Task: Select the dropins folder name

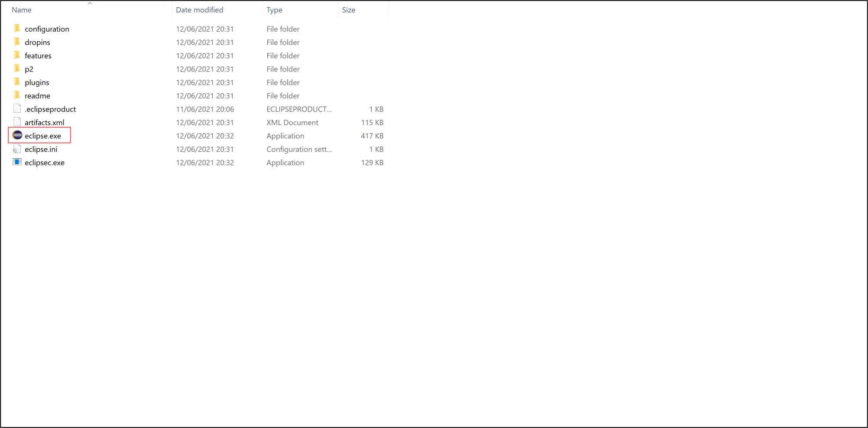Action: [37, 42]
